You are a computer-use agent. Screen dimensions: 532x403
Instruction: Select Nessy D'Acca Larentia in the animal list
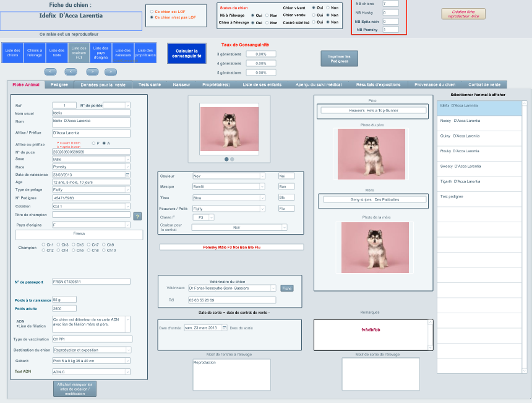tap(460, 120)
